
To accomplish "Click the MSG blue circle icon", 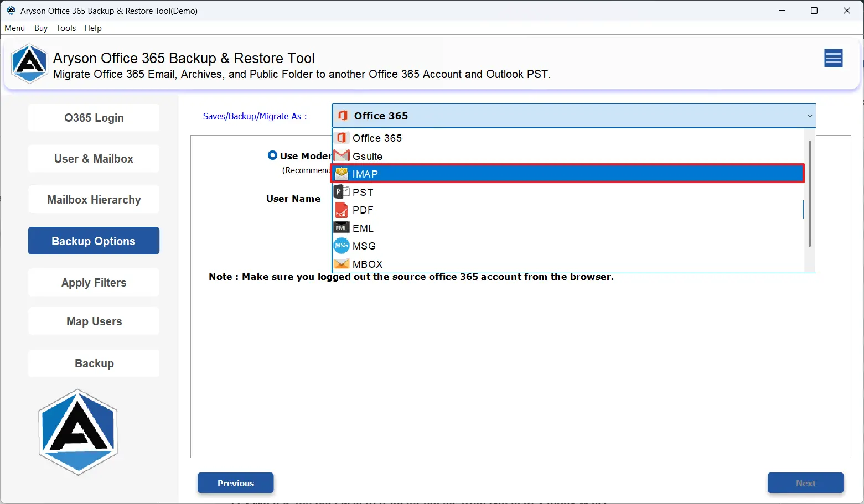I will pos(342,246).
